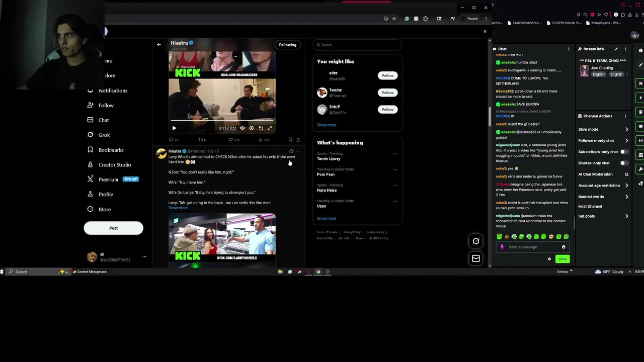
Task: Edit stream info with pencil icon
Action: pos(616,49)
